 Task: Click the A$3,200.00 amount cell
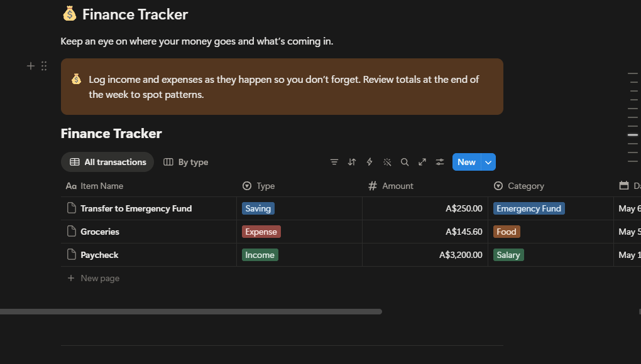tap(425, 255)
